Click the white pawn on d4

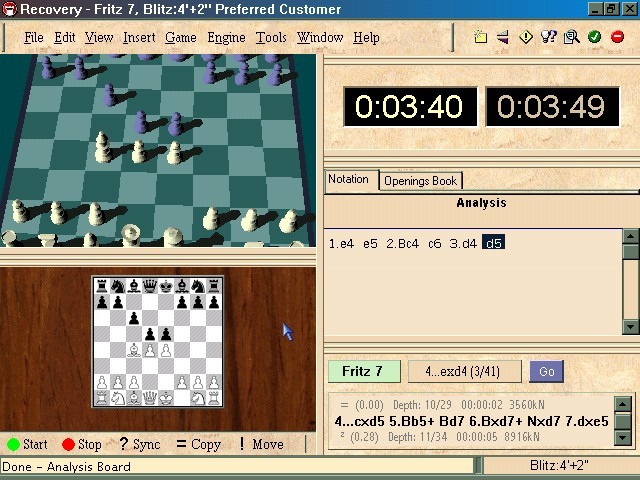tap(150, 350)
